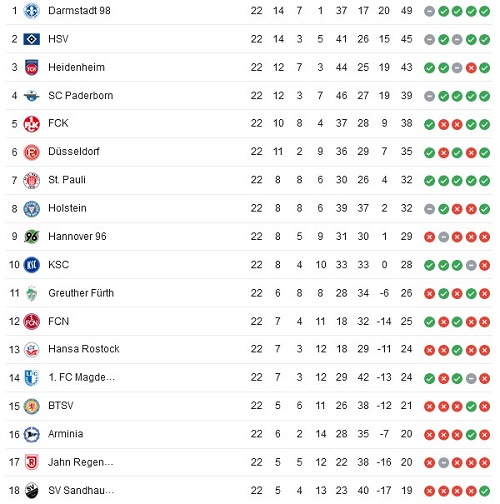Click Heidenheim's red loss form indicator
Image resolution: width=500 pixels, height=504 pixels.
point(471,68)
